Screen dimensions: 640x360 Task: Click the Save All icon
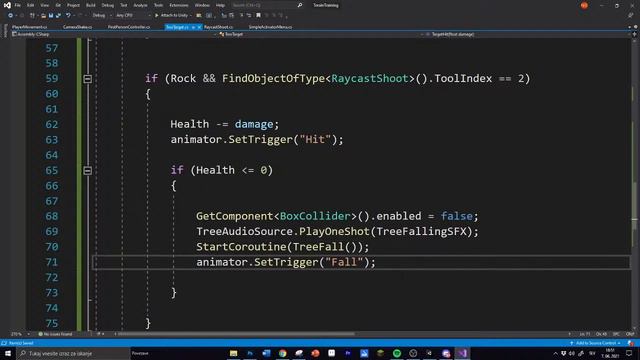58,16
